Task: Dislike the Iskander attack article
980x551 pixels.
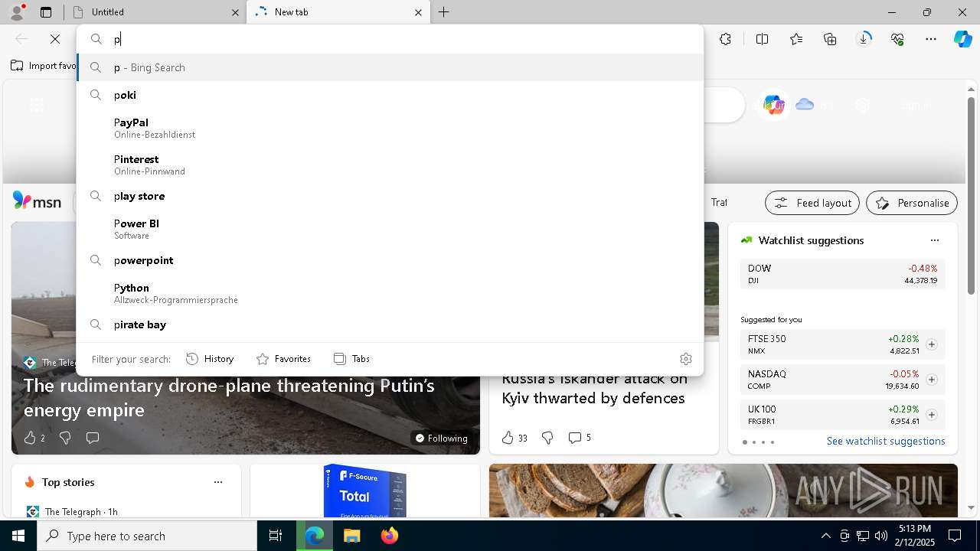Action: point(547,438)
